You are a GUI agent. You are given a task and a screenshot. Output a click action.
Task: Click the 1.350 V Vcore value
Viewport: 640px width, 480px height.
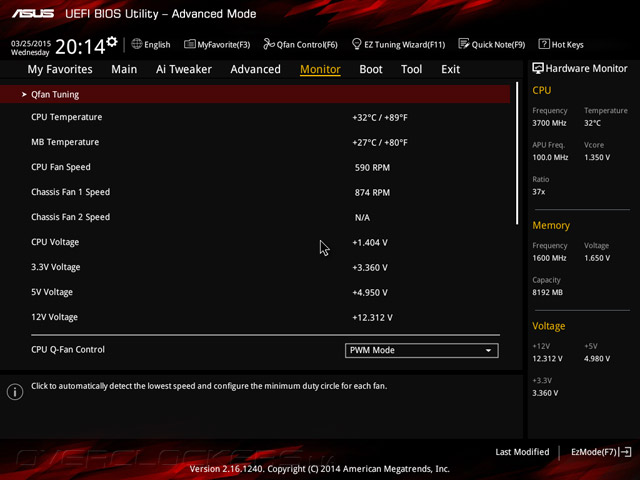point(597,158)
